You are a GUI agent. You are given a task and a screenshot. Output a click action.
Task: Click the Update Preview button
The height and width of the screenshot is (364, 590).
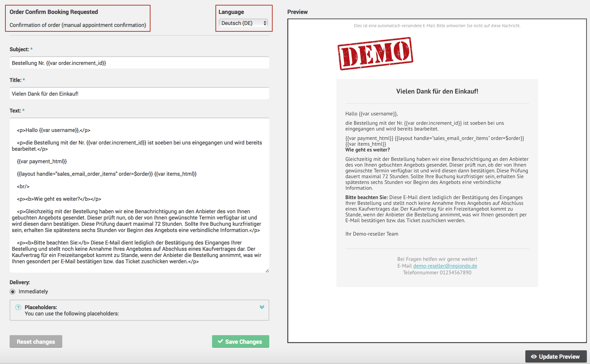(x=556, y=357)
